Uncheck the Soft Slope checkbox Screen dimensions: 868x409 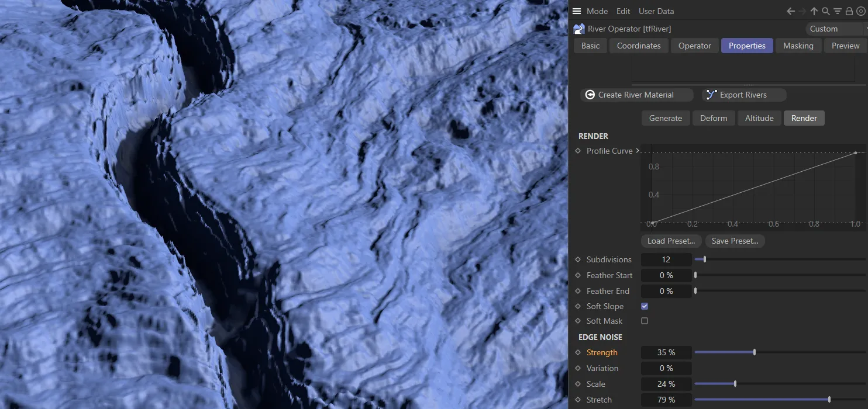(645, 306)
